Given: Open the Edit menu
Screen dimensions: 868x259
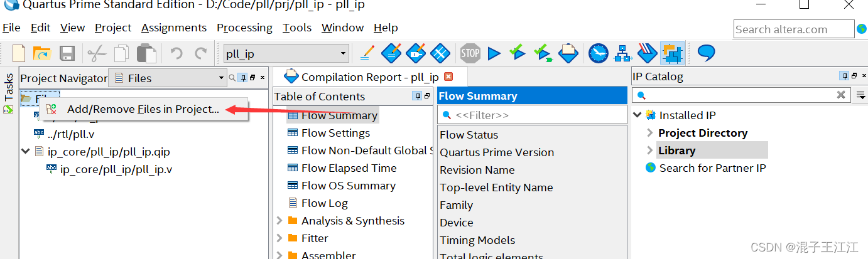Looking at the screenshot, I should [x=40, y=28].
